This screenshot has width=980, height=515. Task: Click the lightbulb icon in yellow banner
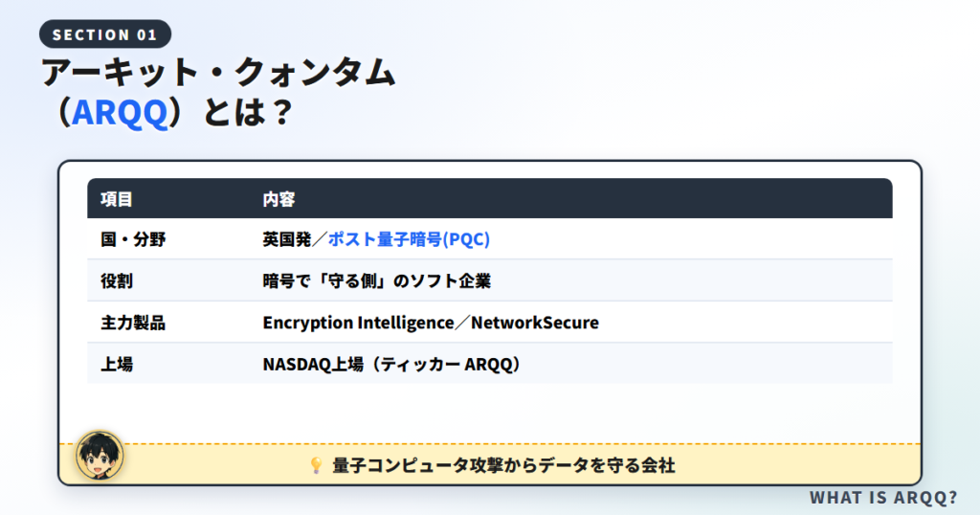pyautogui.click(x=316, y=465)
